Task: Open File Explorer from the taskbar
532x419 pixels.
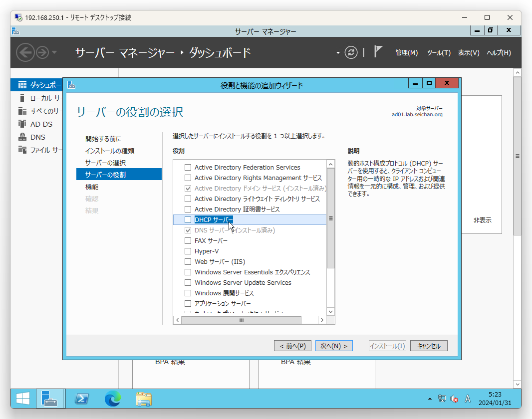Action: click(x=144, y=399)
